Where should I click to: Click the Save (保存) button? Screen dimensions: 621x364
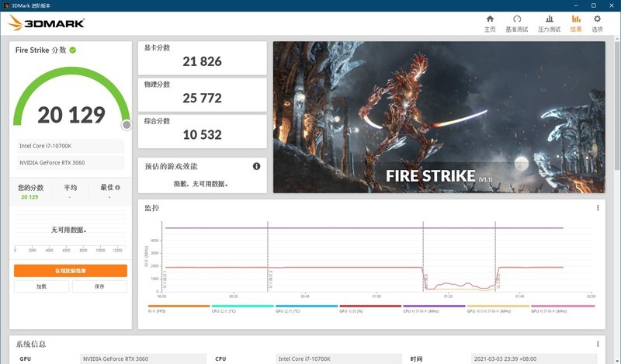point(99,286)
